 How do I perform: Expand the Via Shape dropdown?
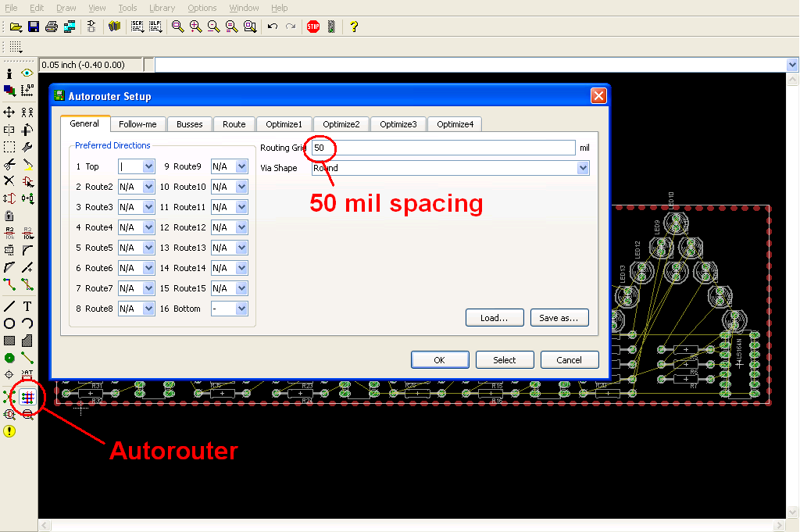point(583,168)
